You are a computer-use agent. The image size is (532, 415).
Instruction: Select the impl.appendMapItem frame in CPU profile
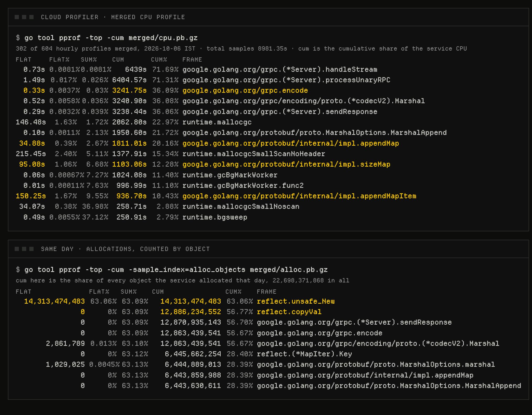point(299,196)
